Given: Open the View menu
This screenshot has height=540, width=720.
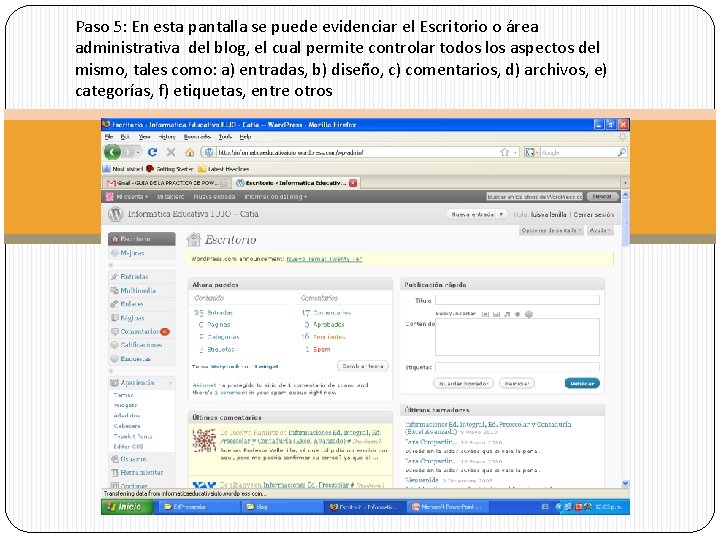Looking at the screenshot, I should tap(144, 137).
